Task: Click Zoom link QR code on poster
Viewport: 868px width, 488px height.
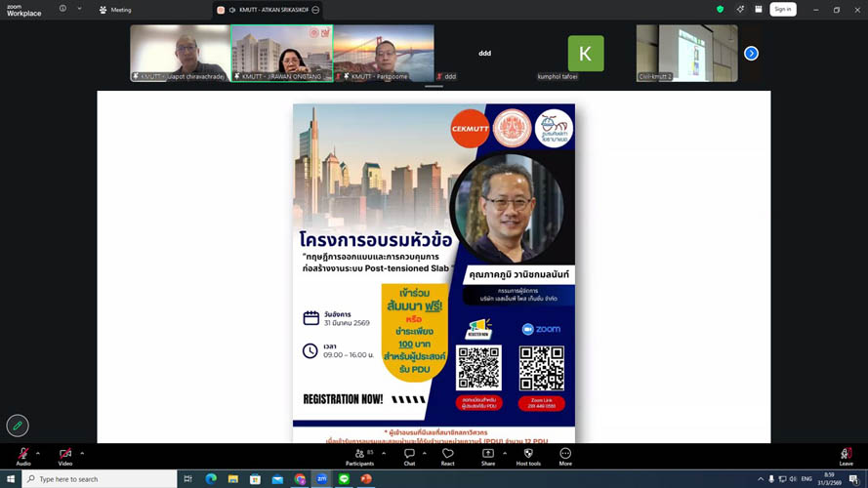Action: pyautogui.click(x=541, y=368)
